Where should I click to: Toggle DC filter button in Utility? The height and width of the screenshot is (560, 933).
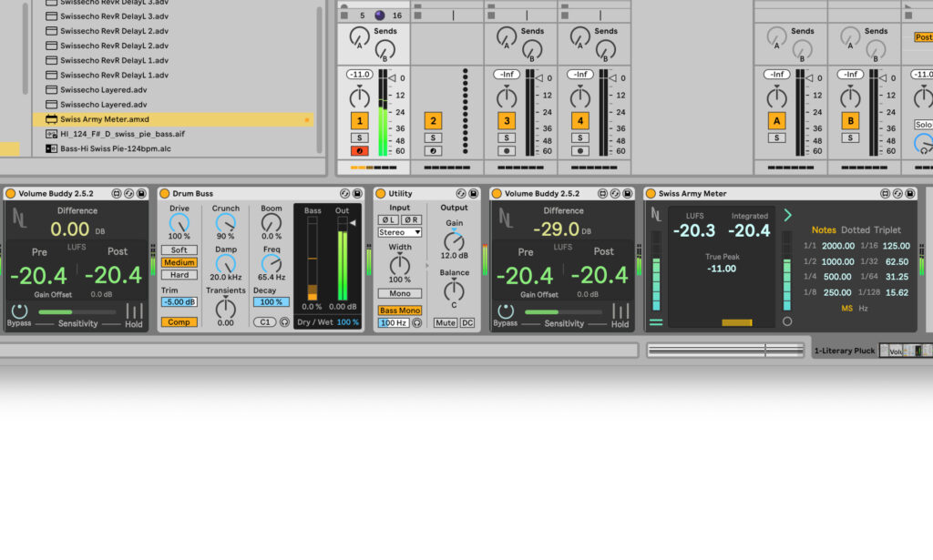pyautogui.click(x=467, y=323)
